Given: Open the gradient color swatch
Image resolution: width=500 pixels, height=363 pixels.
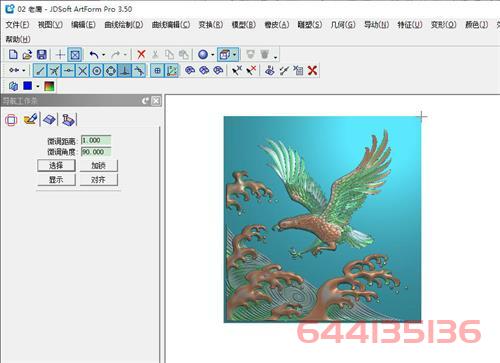Looking at the screenshot, I should pyautogui.click(x=49, y=86).
